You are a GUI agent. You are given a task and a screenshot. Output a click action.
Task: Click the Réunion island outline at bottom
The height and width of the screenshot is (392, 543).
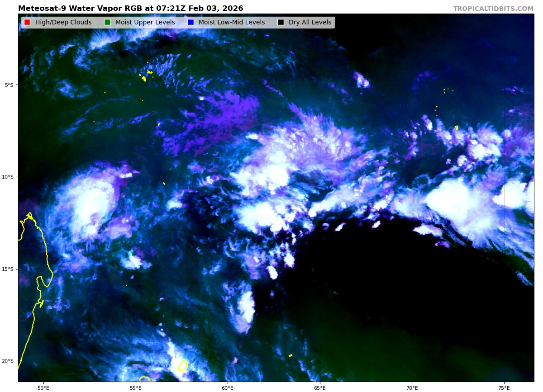point(145,379)
